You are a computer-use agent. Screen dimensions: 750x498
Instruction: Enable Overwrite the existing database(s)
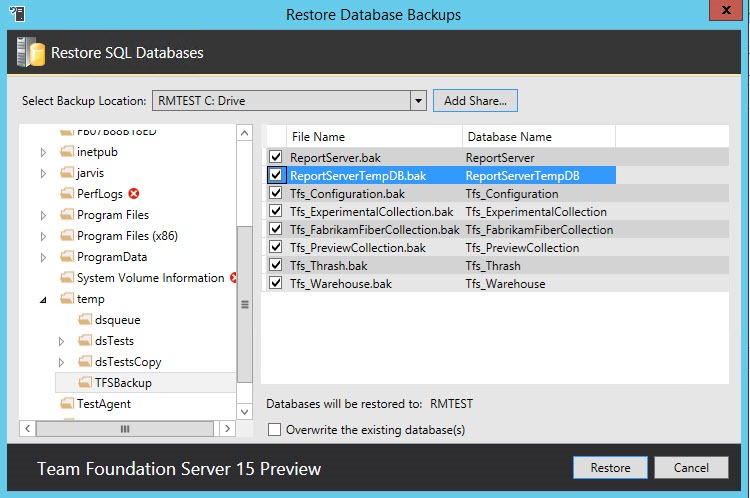(x=275, y=430)
